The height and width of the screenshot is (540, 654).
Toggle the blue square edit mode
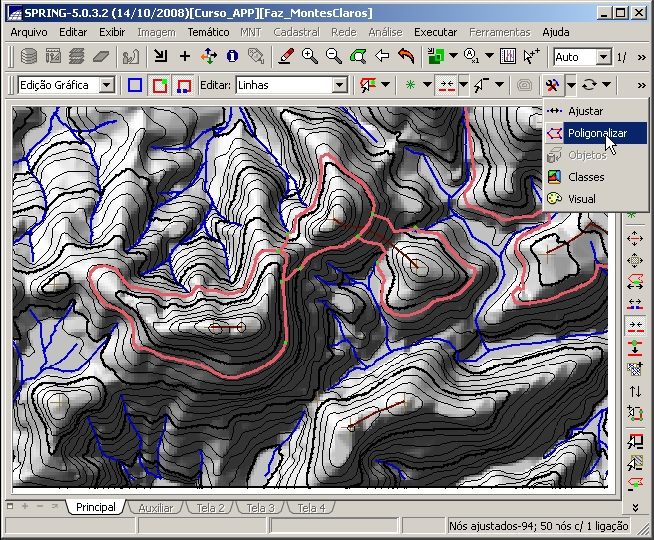tap(135, 86)
